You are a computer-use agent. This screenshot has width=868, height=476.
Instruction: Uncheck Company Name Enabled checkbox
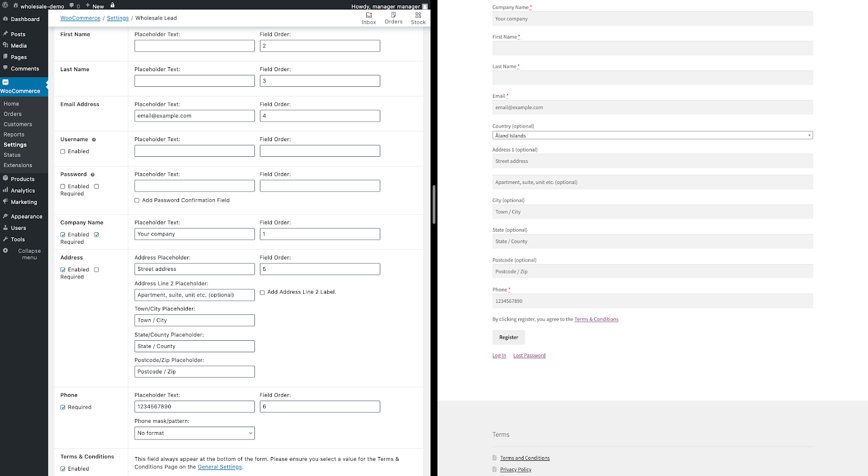(63, 234)
